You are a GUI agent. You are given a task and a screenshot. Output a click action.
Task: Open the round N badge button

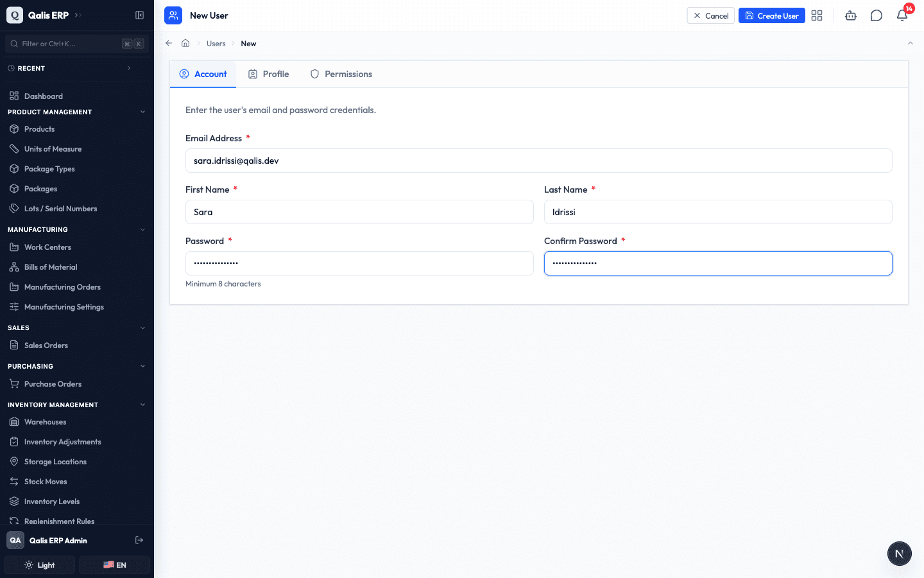899,554
